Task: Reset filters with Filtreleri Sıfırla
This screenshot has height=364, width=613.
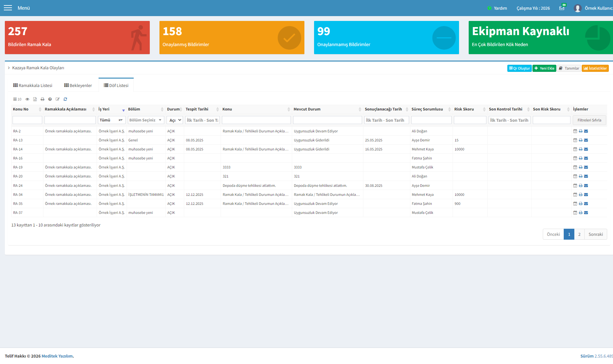Action: (589, 120)
